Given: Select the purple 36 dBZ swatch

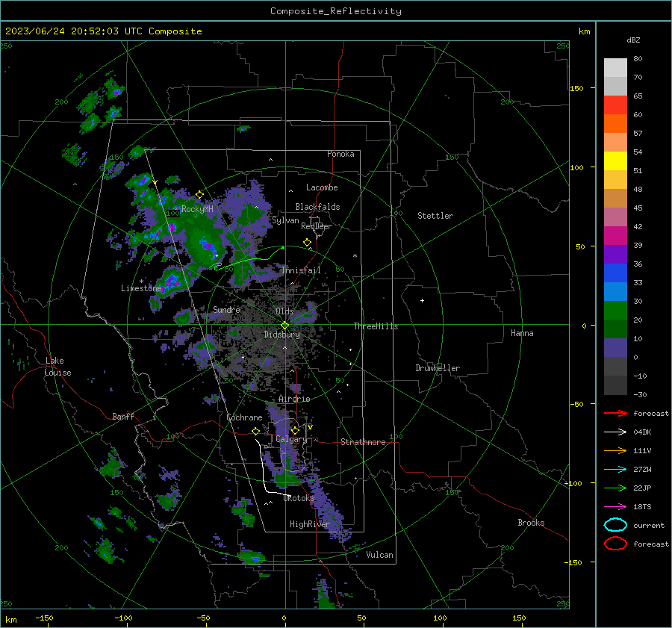Looking at the screenshot, I should coord(615,254).
